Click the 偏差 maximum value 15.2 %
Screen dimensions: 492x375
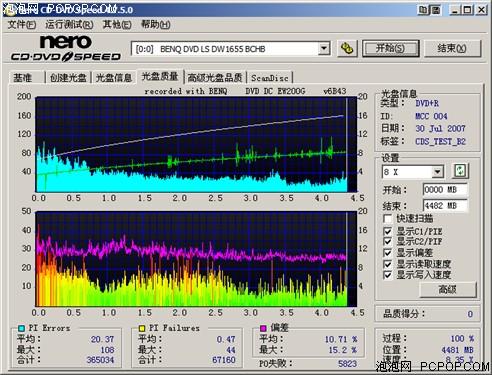coord(343,350)
